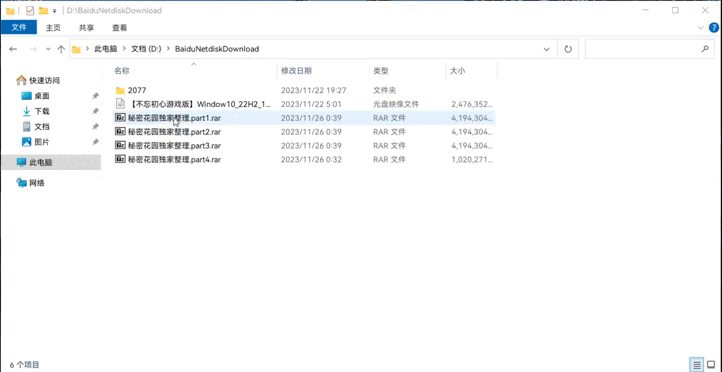Click the 2077 folder name

[137, 90]
